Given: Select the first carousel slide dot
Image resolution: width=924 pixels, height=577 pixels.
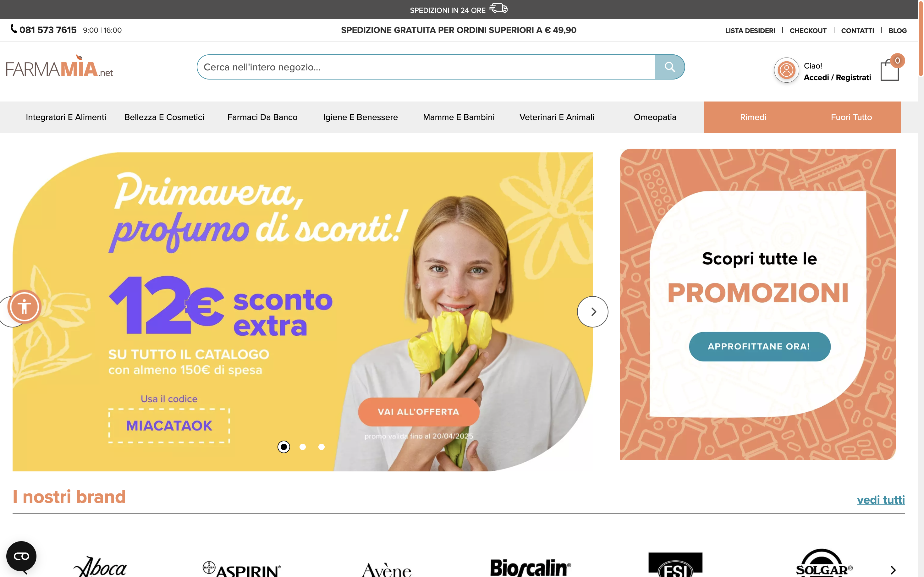Looking at the screenshot, I should pyautogui.click(x=283, y=447).
